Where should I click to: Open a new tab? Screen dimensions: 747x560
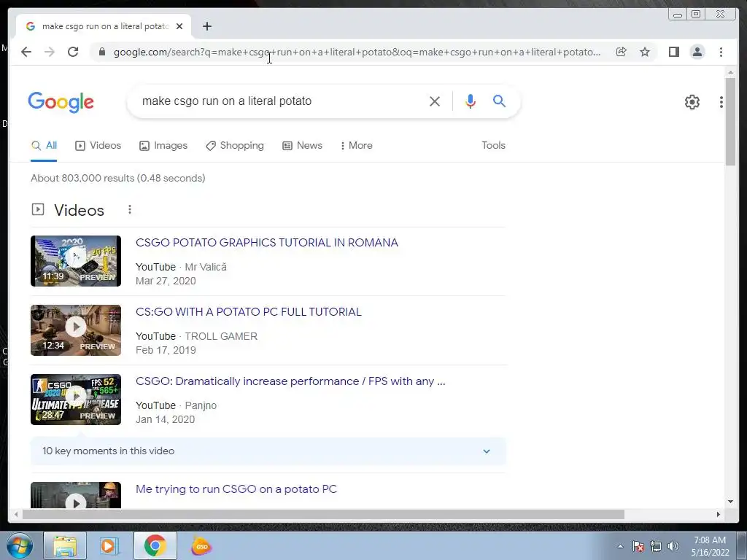[206, 27]
